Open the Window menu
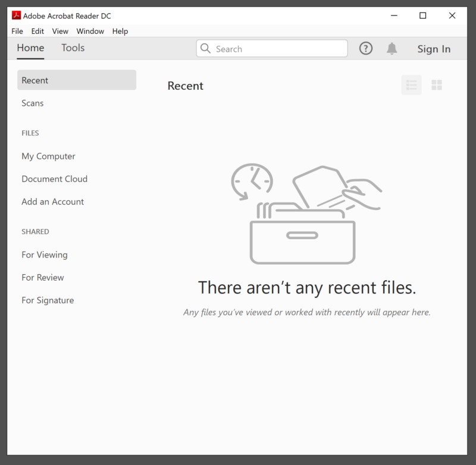Screen dimensions: 476x465 [x=90, y=31]
